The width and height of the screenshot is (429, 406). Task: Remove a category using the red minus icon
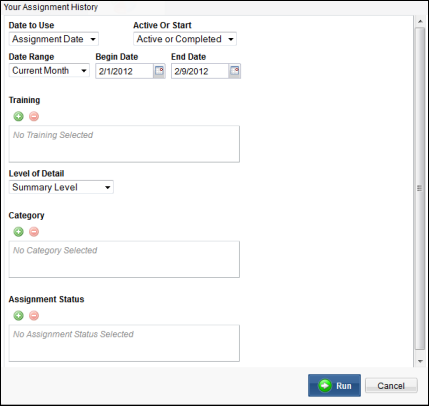(x=34, y=232)
